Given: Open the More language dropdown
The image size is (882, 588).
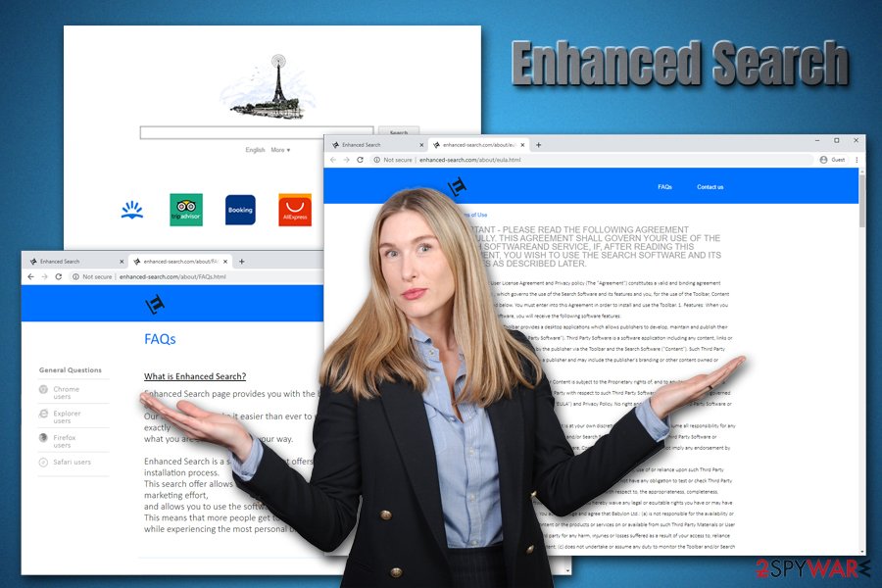Looking at the screenshot, I should tap(280, 150).
